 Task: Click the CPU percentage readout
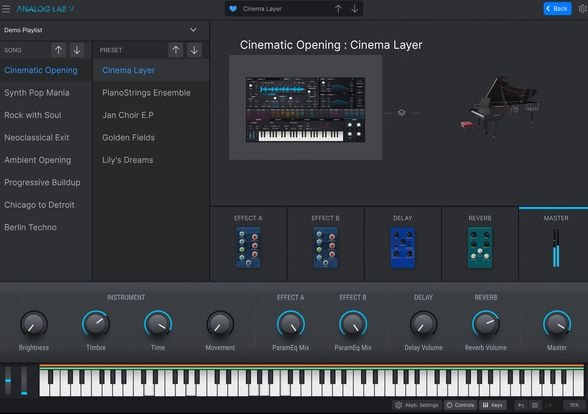(x=574, y=405)
